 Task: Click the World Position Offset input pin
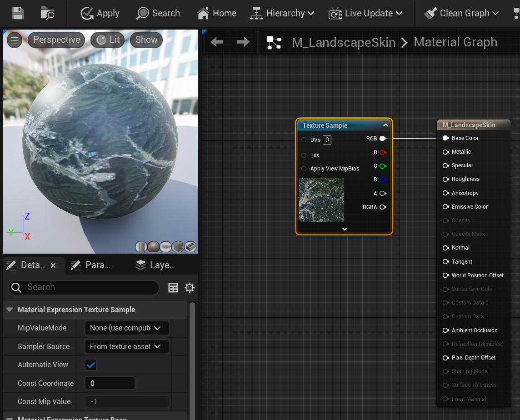[446, 275]
